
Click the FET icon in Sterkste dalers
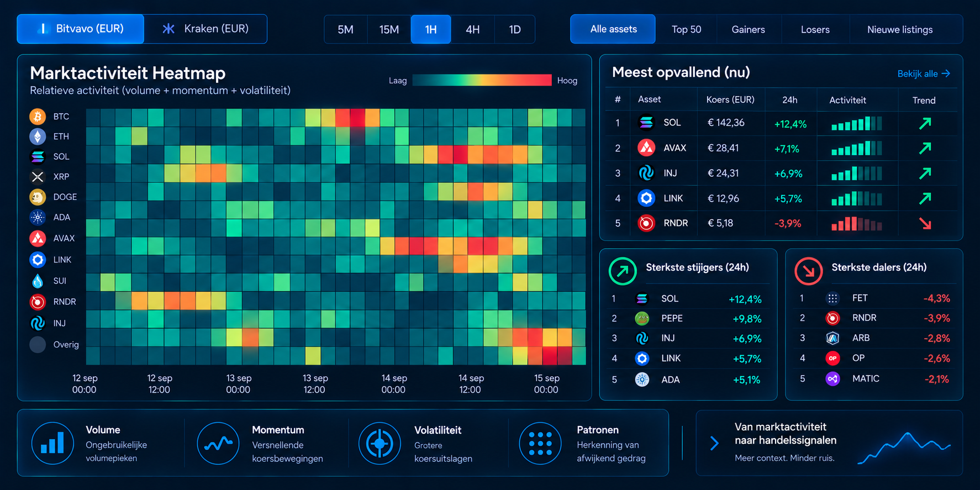coord(833,298)
